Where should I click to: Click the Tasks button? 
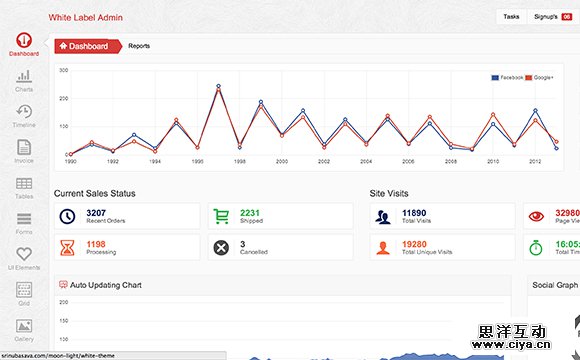[x=511, y=17]
